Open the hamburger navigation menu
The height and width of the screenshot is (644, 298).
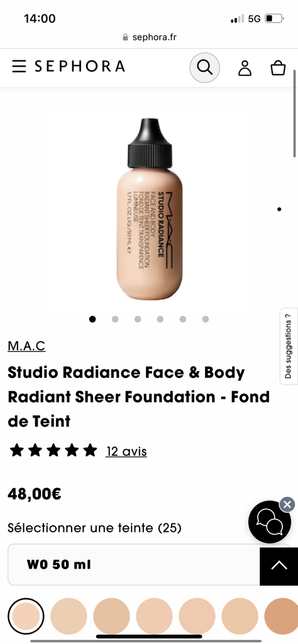click(19, 67)
